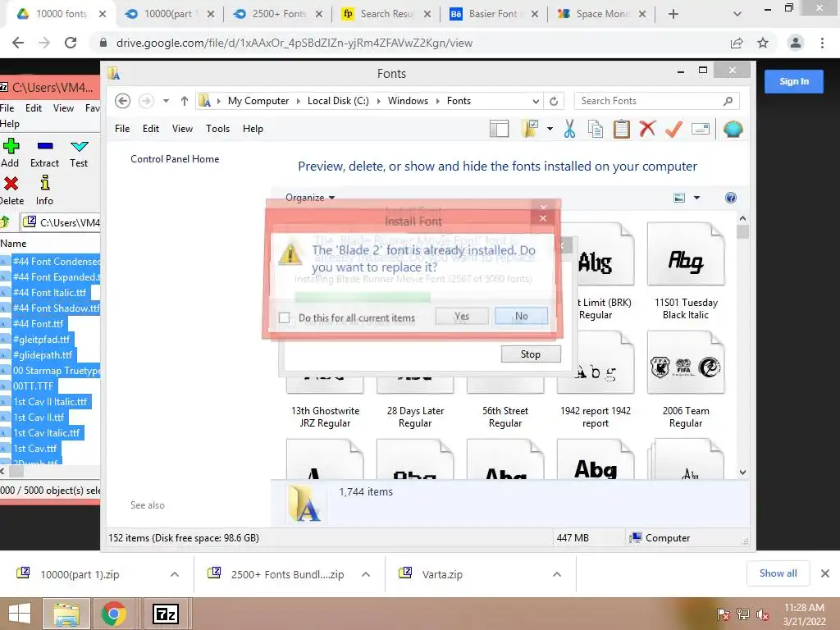
Task: Go up one folder level in Fonts window
Action: point(185,101)
